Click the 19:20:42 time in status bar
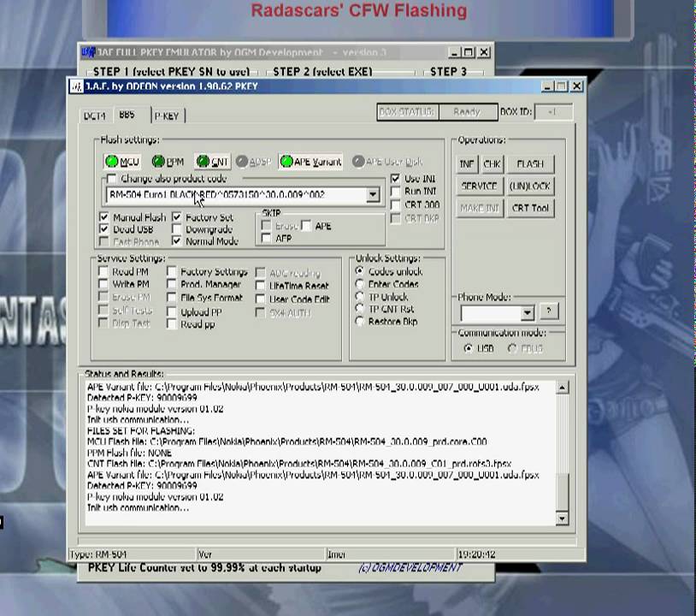 (x=477, y=554)
